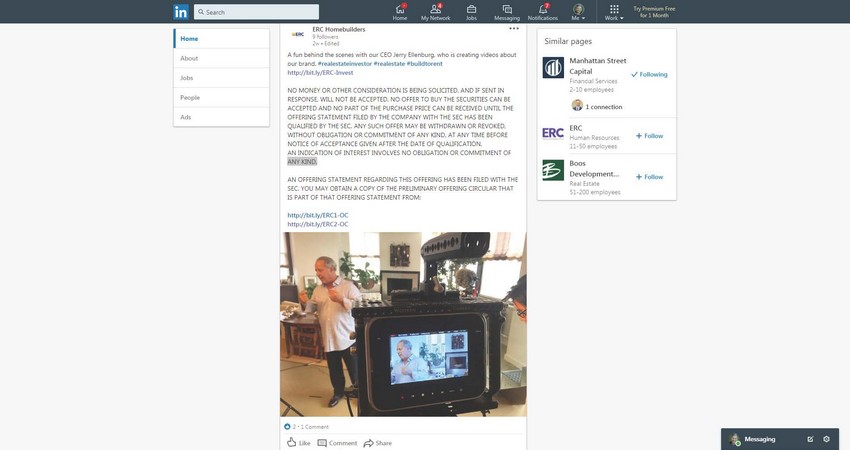The image size is (850, 450).
Task: Switch to the People sidebar tab
Action: click(190, 97)
